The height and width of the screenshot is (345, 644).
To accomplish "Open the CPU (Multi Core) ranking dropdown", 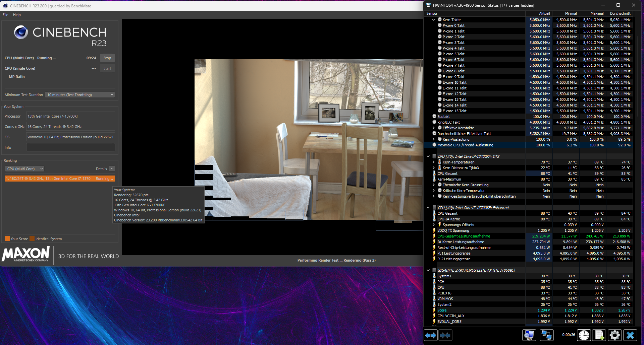I will click(24, 169).
